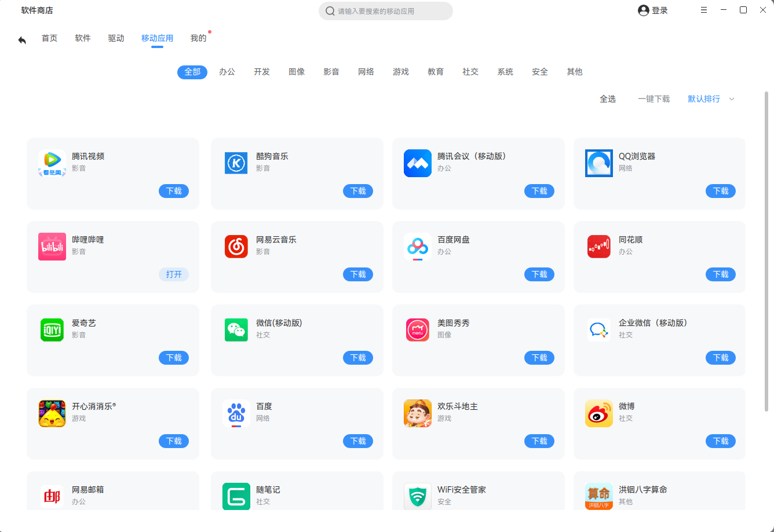The height and width of the screenshot is (532, 774).
Task: Click the sort dropdown chevron arrow
Action: pos(731,99)
